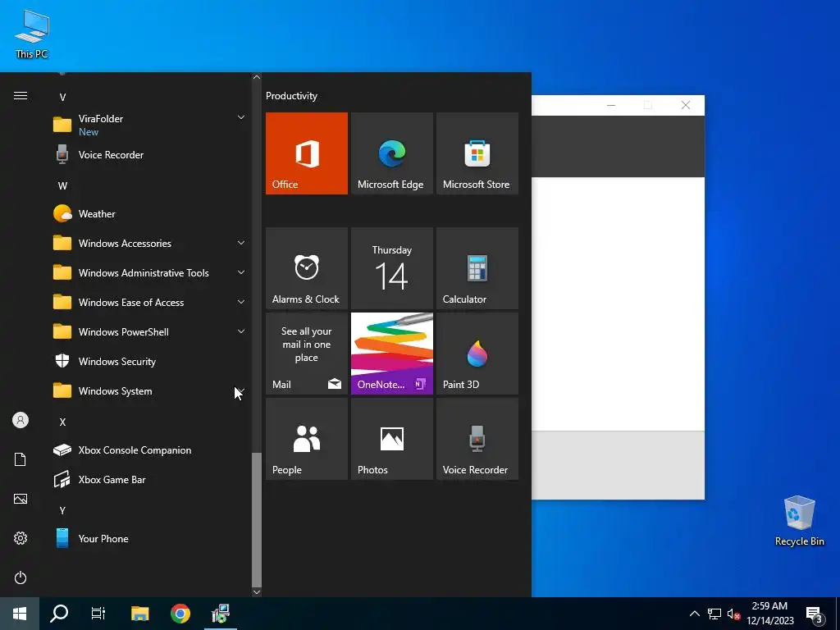840x630 pixels.
Task: Open the Thursday 14 calendar tile
Action: click(391, 268)
